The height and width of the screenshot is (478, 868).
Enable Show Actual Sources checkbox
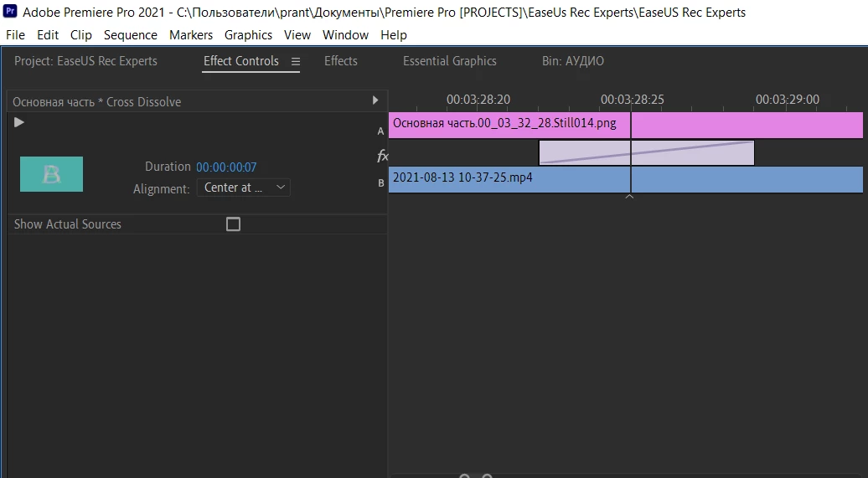pos(233,224)
